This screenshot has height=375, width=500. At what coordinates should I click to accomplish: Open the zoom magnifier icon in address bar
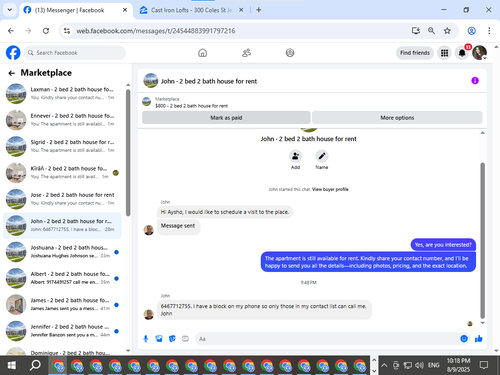(x=431, y=31)
